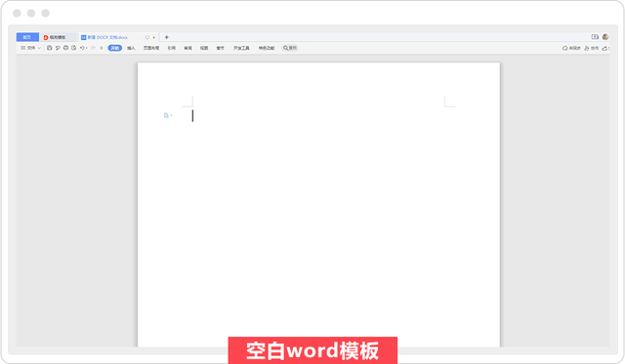Click the undo arrow icon
Viewport: 625px width, 364px height.
pyautogui.click(x=82, y=48)
